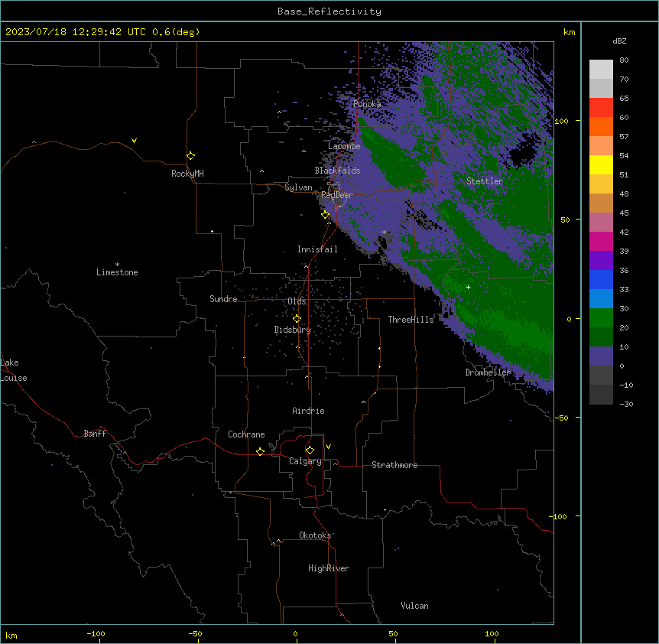This screenshot has height=644, width=659.
Task: Click the Olds city label
Action: (297, 301)
